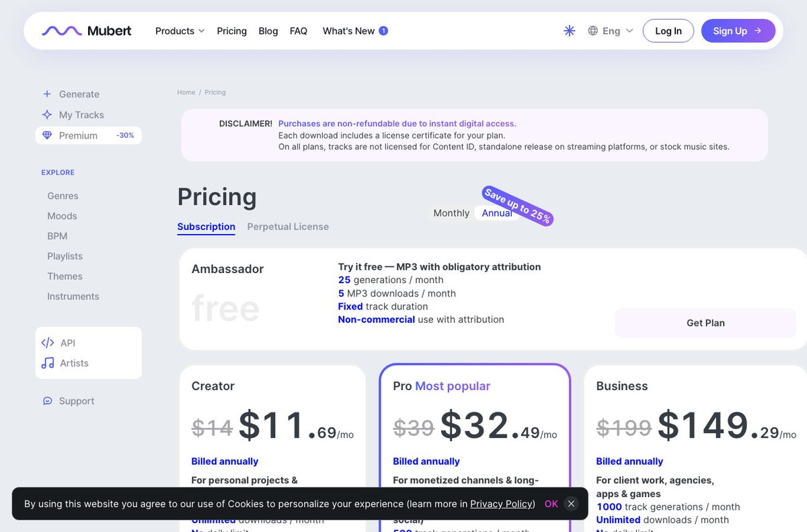This screenshot has width=807, height=532.
Task: Click the struck-through $199 Business price
Action: point(624,428)
